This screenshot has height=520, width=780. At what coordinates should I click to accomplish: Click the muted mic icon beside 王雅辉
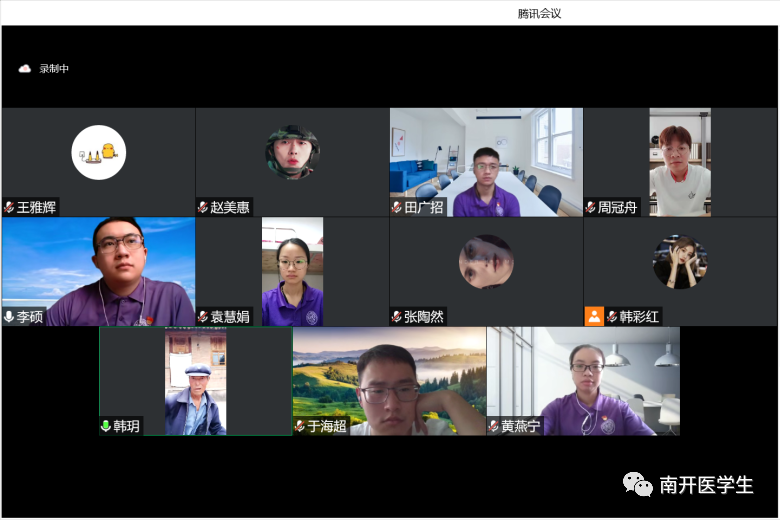pos(9,207)
